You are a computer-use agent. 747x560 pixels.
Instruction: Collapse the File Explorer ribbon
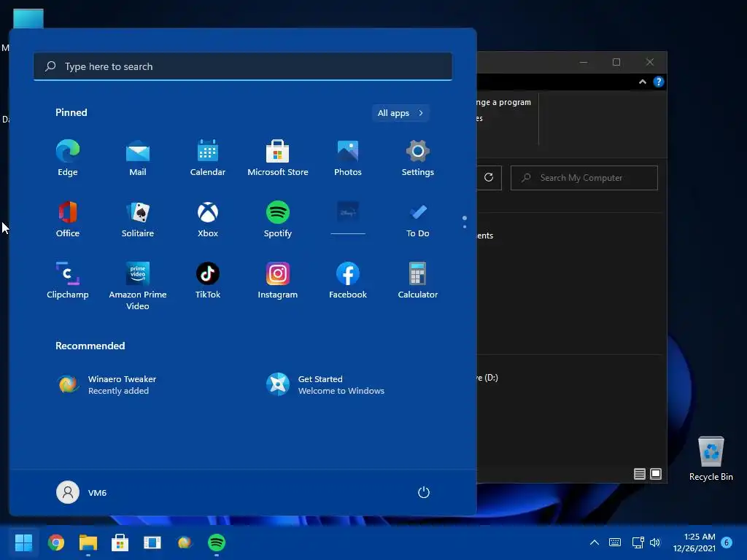pyautogui.click(x=643, y=82)
